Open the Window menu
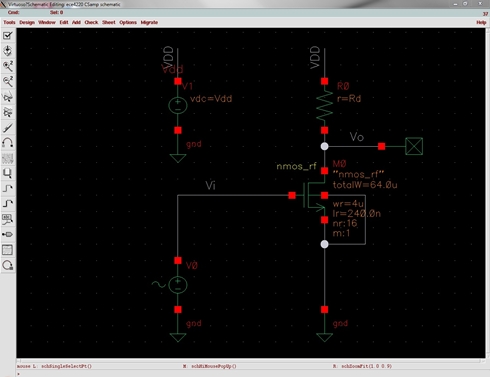Image resolution: width=490 pixels, height=377 pixels. 47,22
